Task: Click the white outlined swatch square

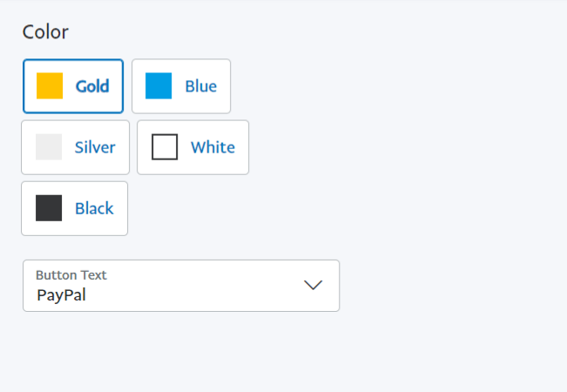Action: pos(165,147)
